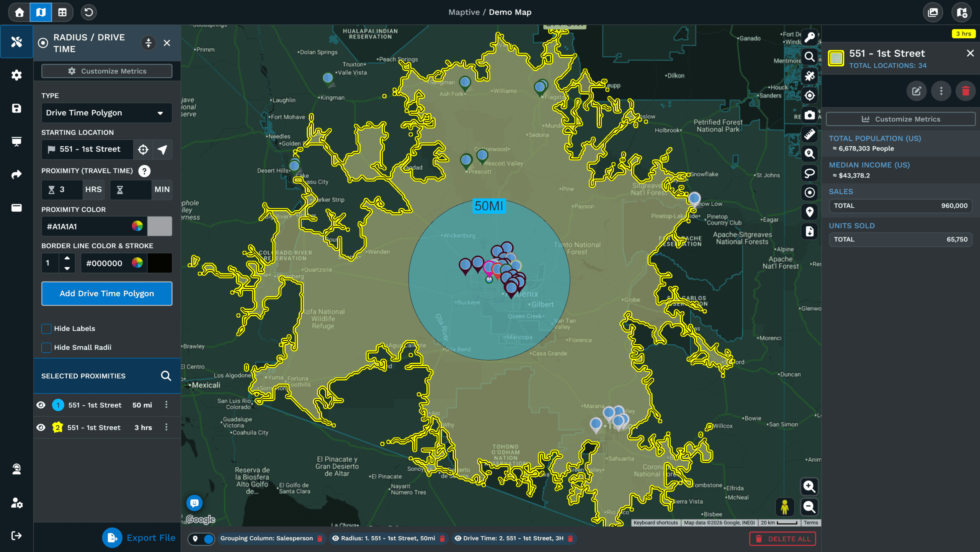Switch to the map view icon
The width and height of the screenshot is (980, 552).
(x=41, y=12)
